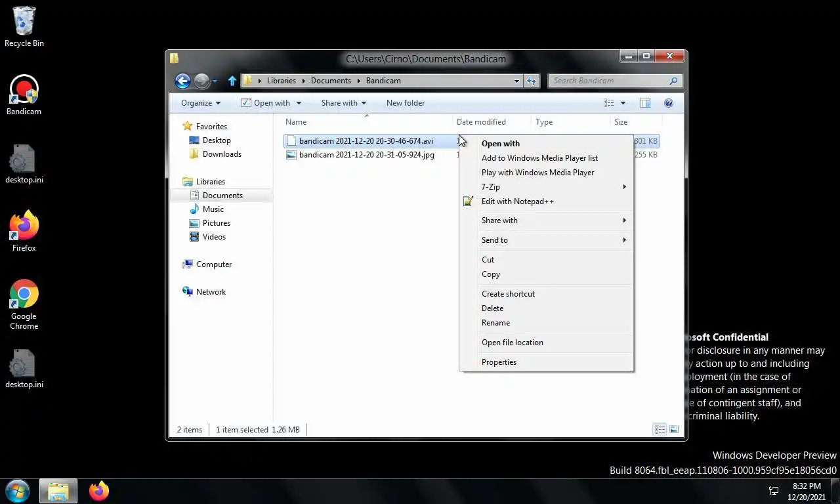Change the view with the views icon
The image size is (840, 504).
pos(609,103)
